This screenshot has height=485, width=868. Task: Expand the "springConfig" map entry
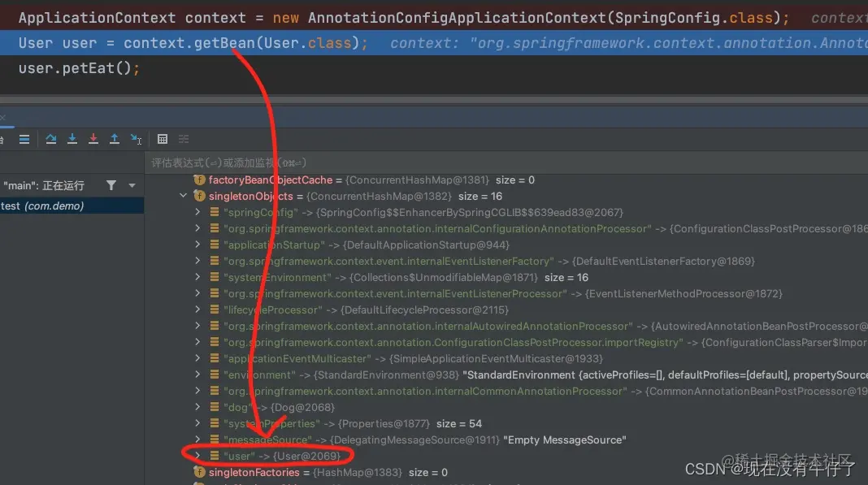point(197,211)
